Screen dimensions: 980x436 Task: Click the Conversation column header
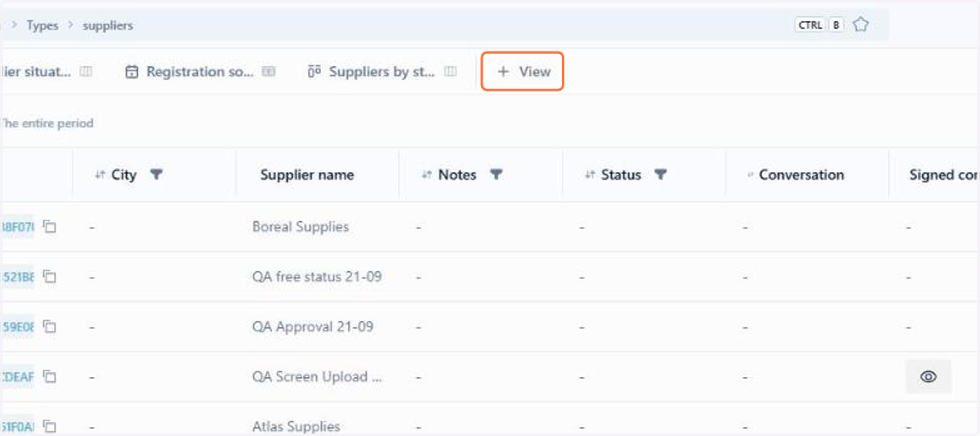801,175
